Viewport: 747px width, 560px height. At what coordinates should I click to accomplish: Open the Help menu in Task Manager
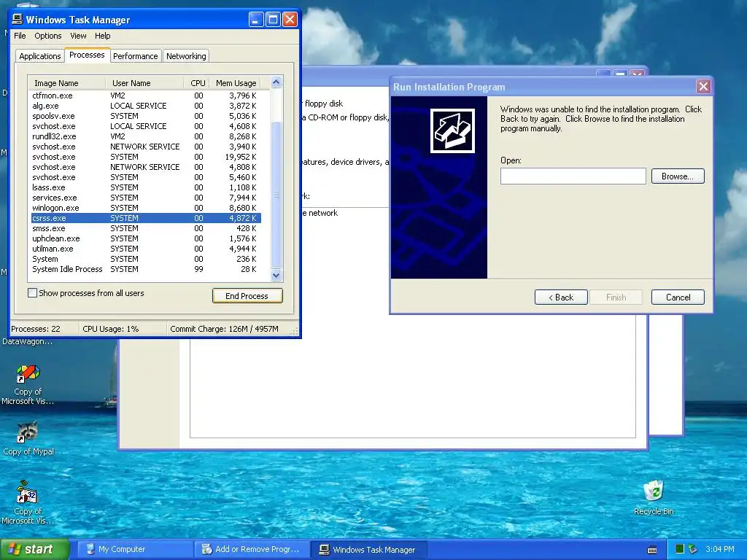click(102, 36)
